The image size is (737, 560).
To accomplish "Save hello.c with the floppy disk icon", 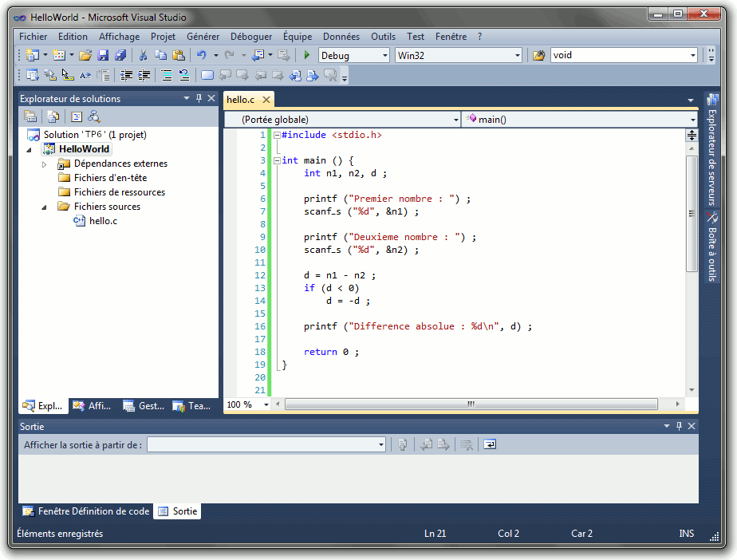I will click(x=103, y=56).
